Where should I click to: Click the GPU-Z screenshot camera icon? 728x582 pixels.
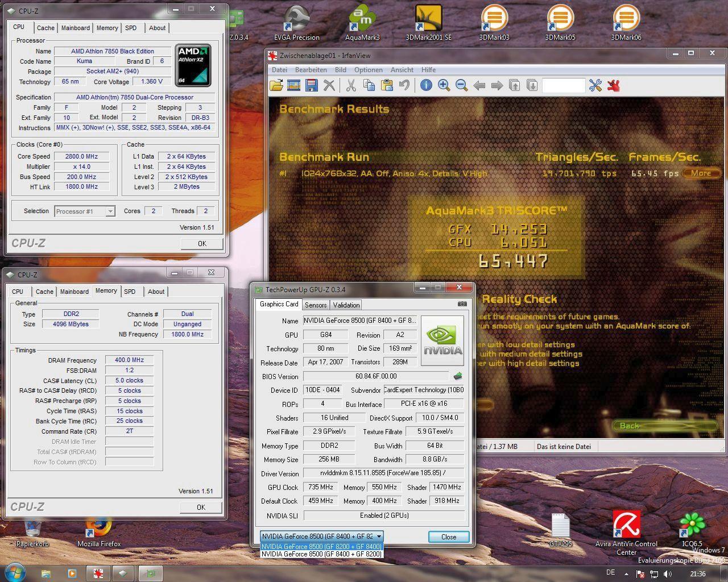pos(462,304)
